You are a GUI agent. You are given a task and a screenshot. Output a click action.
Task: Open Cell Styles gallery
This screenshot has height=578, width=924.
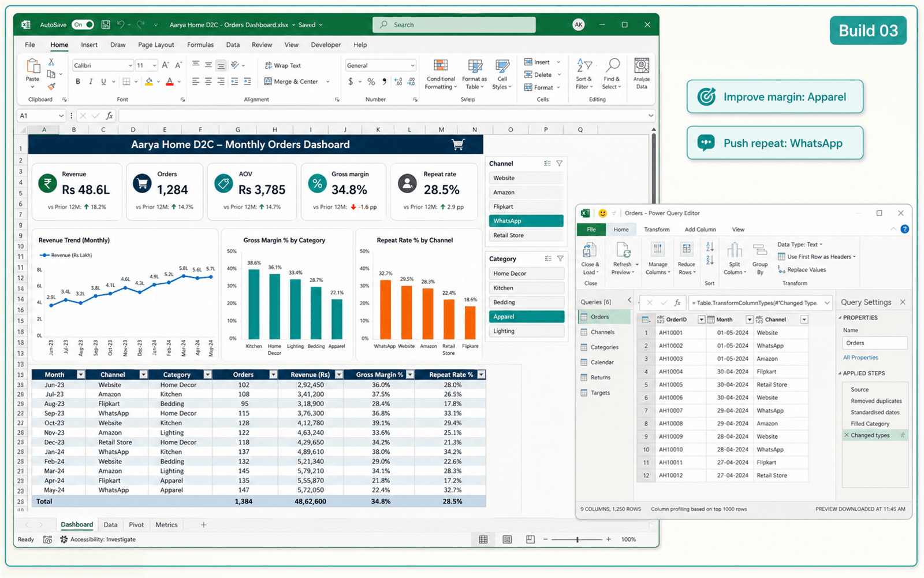pos(502,75)
